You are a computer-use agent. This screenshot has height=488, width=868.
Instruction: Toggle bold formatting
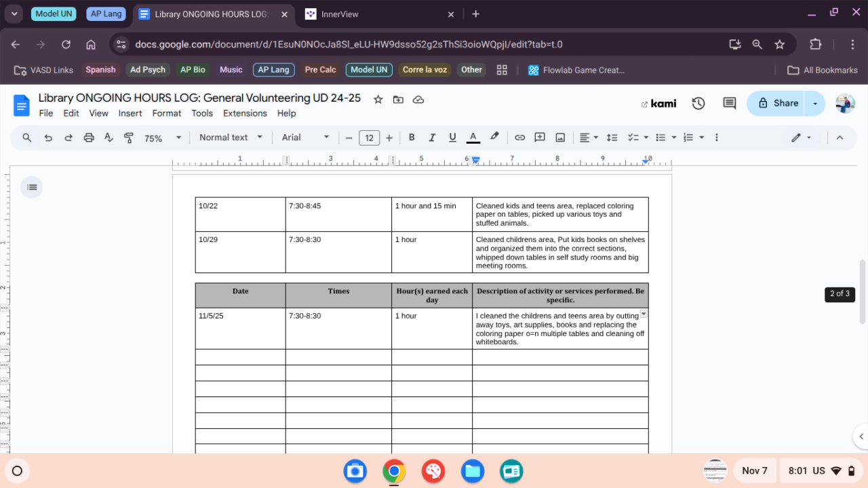pos(412,138)
